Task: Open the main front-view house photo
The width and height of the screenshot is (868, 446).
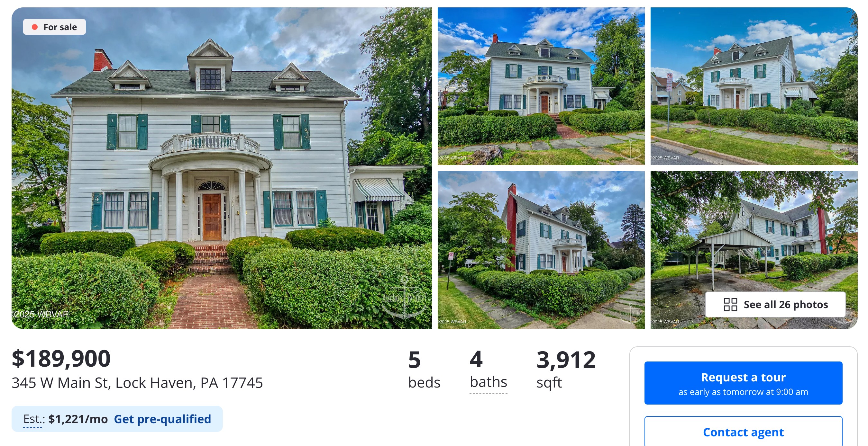Action: 221,168
